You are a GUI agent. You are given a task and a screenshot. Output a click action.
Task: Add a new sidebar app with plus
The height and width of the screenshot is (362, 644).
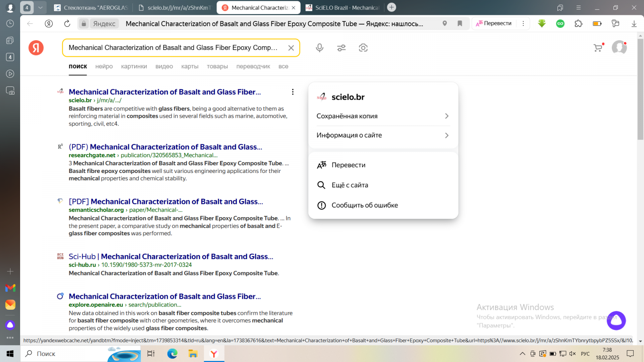[10, 271]
